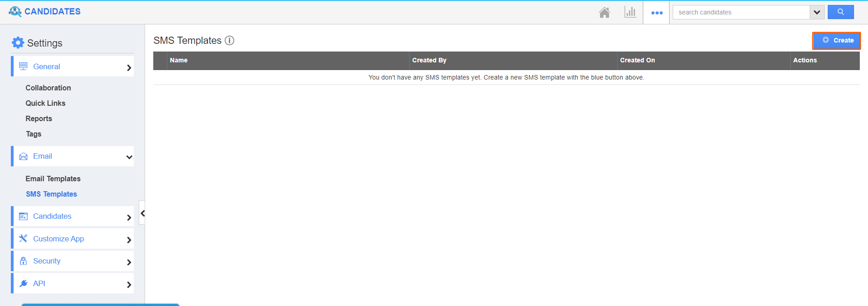Collapse the settings sidebar arrow
Viewport: 868px width, 306px height.
point(142,213)
